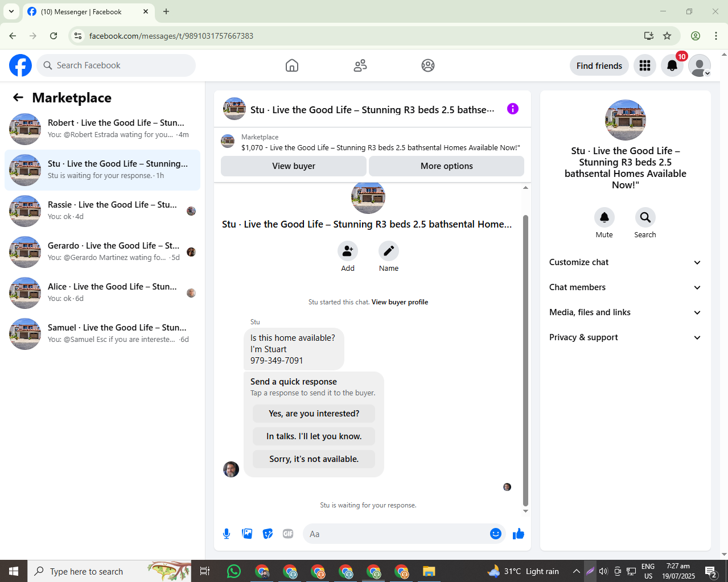Open conversation information purple icon
The height and width of the screenshot is (582, 728).
tap(513, 109)
